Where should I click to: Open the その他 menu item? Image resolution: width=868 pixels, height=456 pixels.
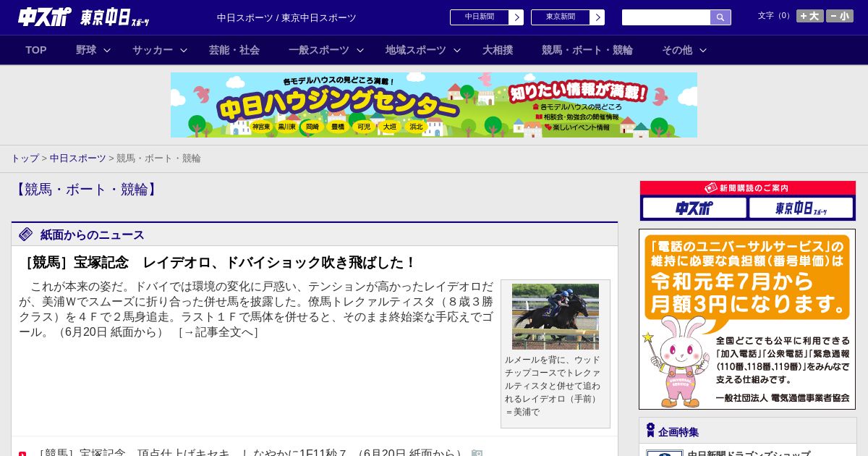677,50
